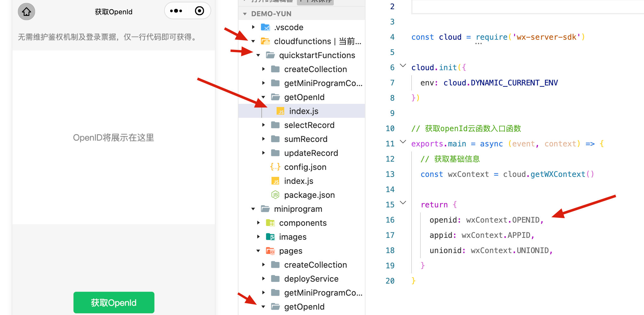Click the cloudfunctions cloud folder icon

click(265, 41)
